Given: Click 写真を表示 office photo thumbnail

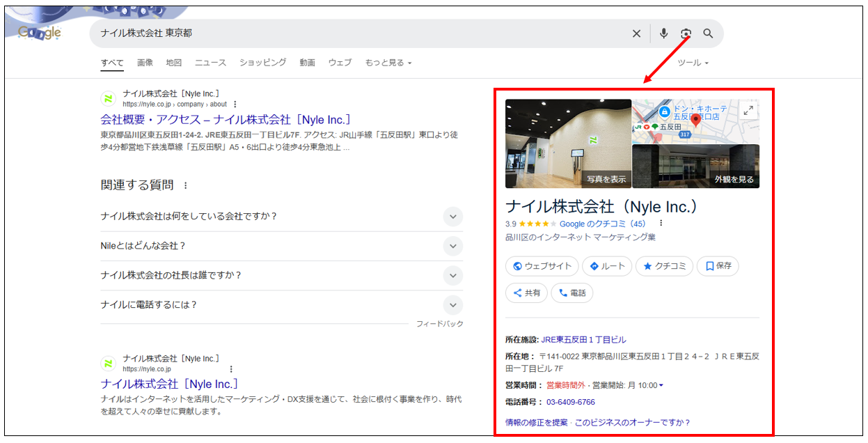Looking at the screenshot, I should point(568,143).
